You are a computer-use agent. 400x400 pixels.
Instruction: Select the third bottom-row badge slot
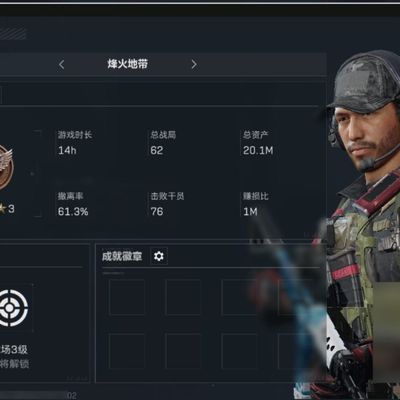[x=239, y=351]
